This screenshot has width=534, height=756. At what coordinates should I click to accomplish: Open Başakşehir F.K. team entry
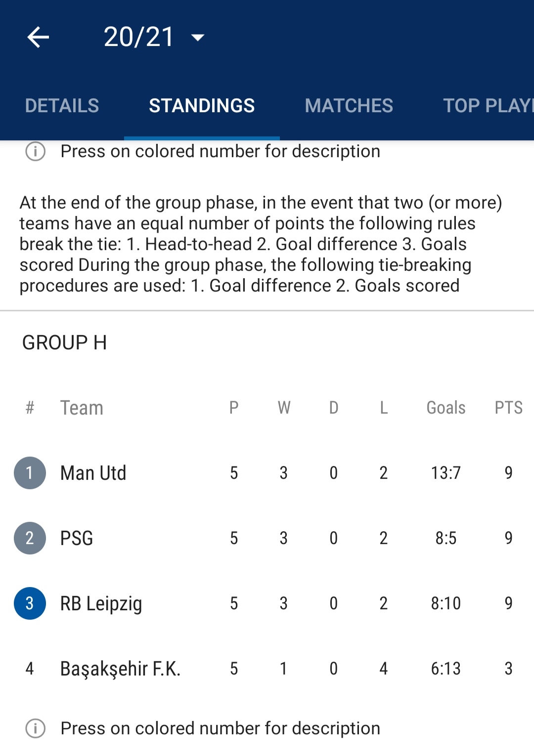(x=267, y=669)
